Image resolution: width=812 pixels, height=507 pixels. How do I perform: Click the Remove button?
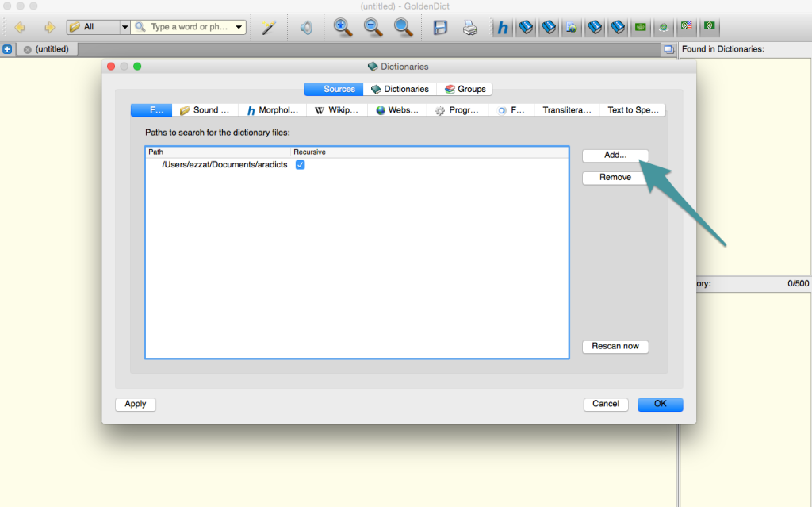click(x=615, y=178)
